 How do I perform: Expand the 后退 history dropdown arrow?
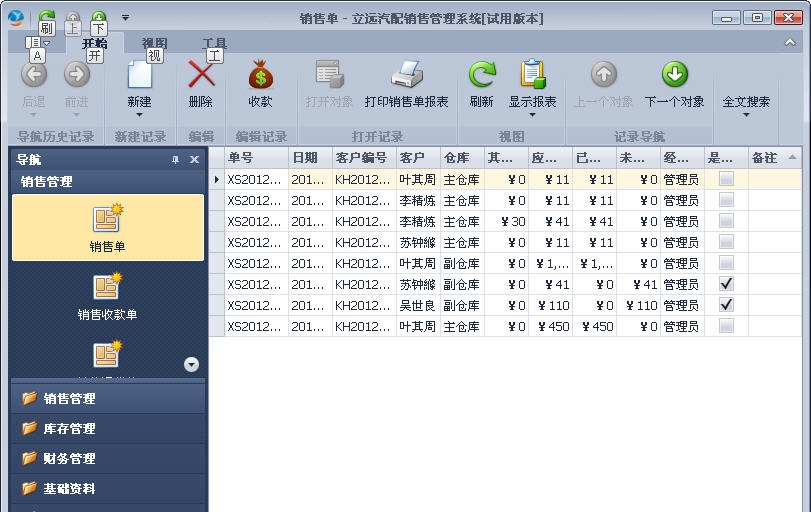(34, 115)
